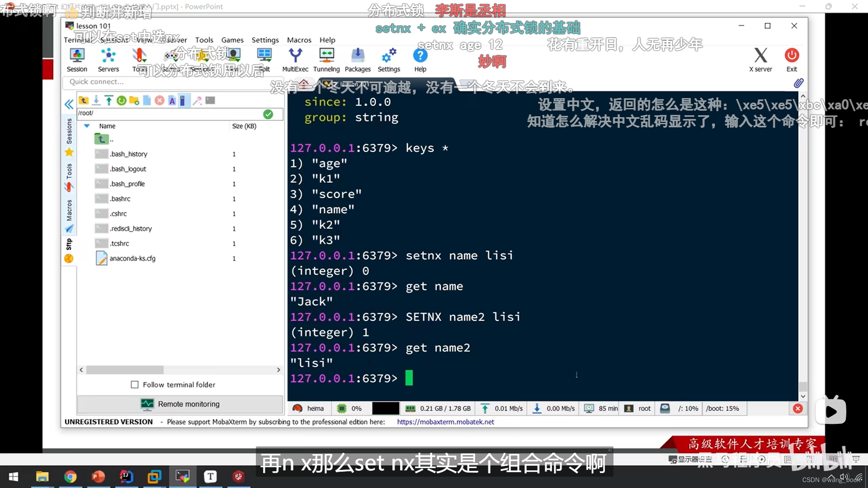The image size is (868, 488).
Task: Launch the X server
Action: pos(760,59)
